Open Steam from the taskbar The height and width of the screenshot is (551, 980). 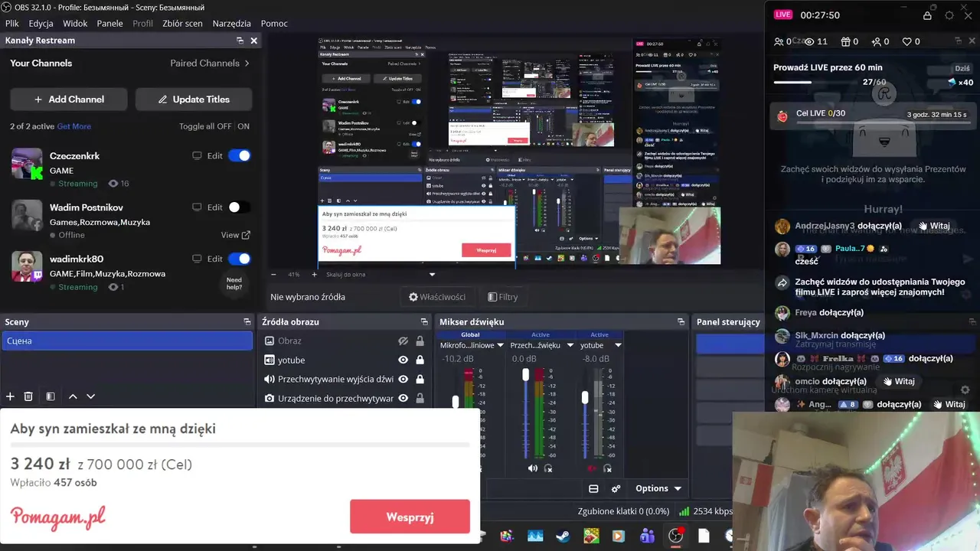(563, 536)
